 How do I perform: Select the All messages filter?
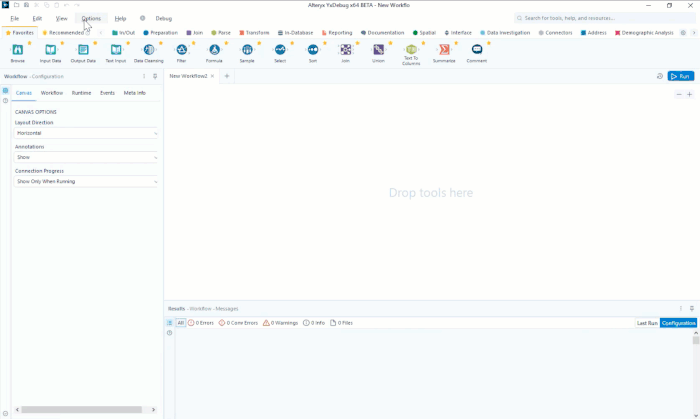180,323
